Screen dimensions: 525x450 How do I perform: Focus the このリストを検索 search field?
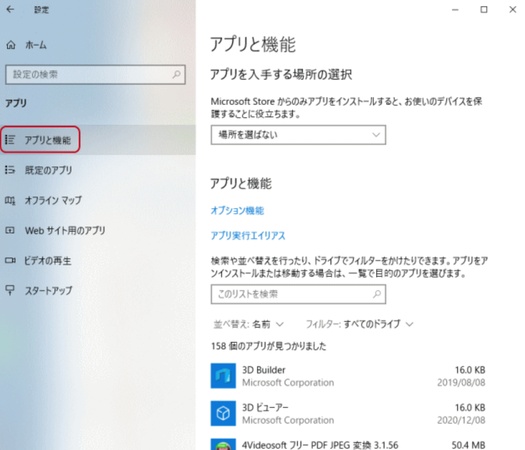pos(298,294)
